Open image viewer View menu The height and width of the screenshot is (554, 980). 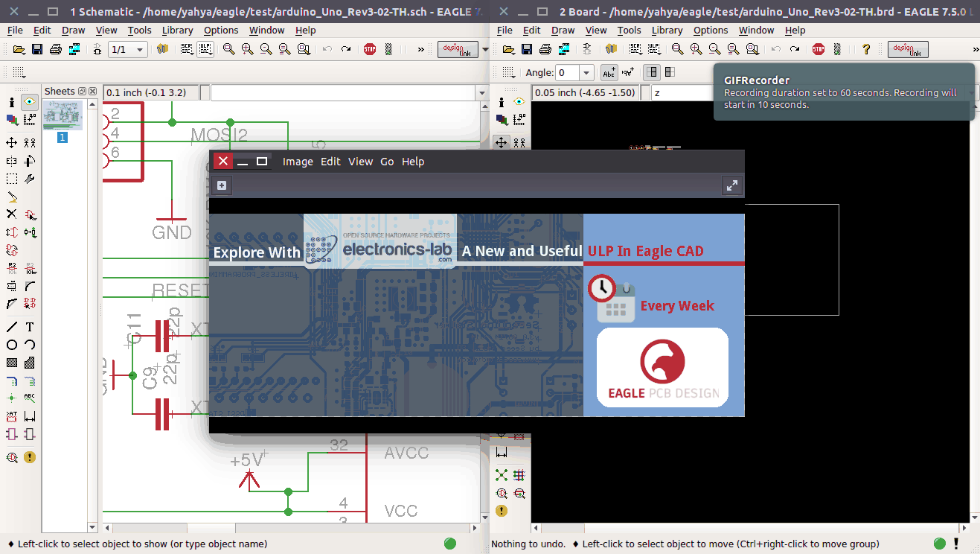tap(361, 162)
